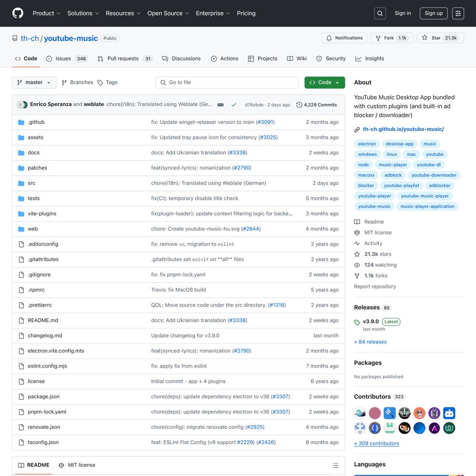Image resolution: width=476 pixels, height=476 pixels.
Task: Open the Wiki tab
Action: 297,59
